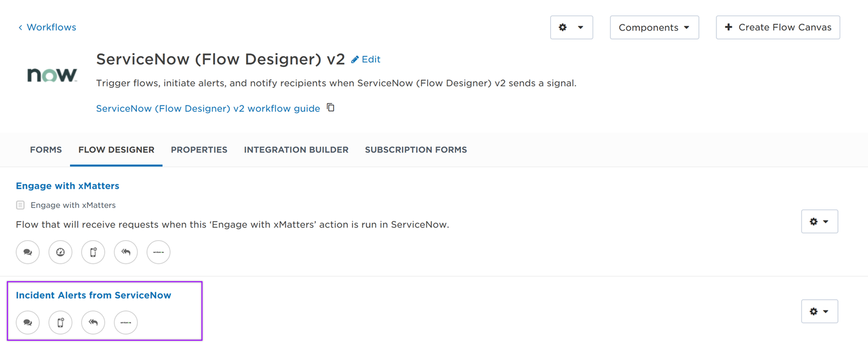The width and height of the screenshot is (868, 345).
Task: Expand the Components dropdown
Action: (x=654, y=27)
